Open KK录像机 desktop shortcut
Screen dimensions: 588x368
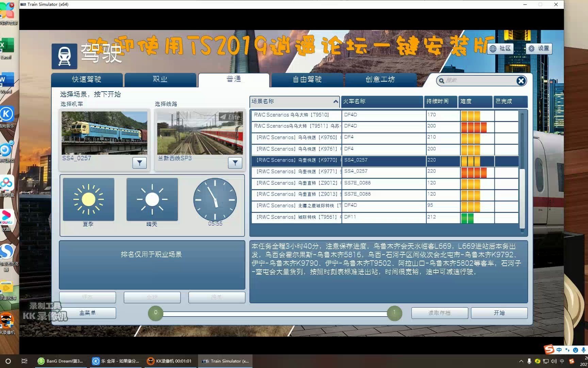(7, 324)
